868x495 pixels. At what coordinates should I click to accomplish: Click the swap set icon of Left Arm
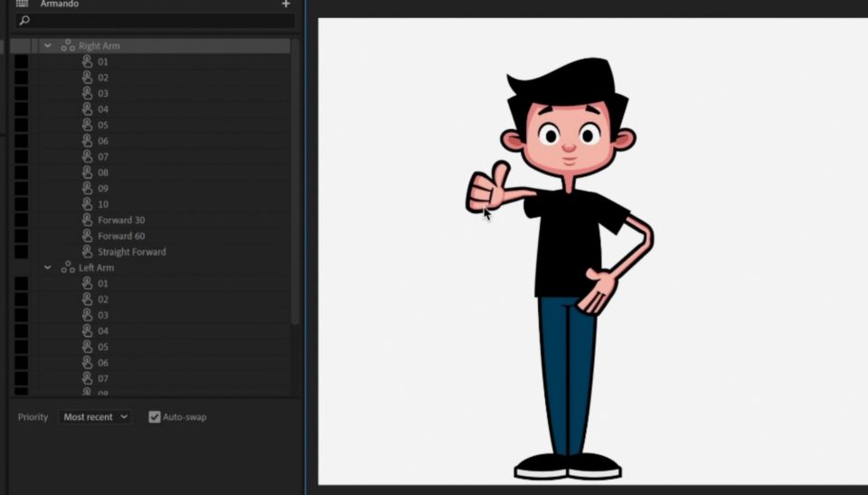pyautogui.click(x=68, y=267)
